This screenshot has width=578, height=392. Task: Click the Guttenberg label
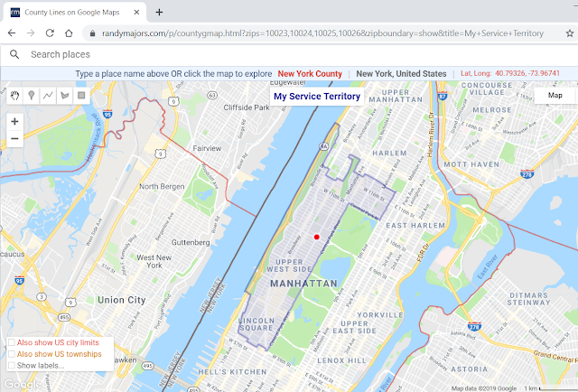(191, 242)
